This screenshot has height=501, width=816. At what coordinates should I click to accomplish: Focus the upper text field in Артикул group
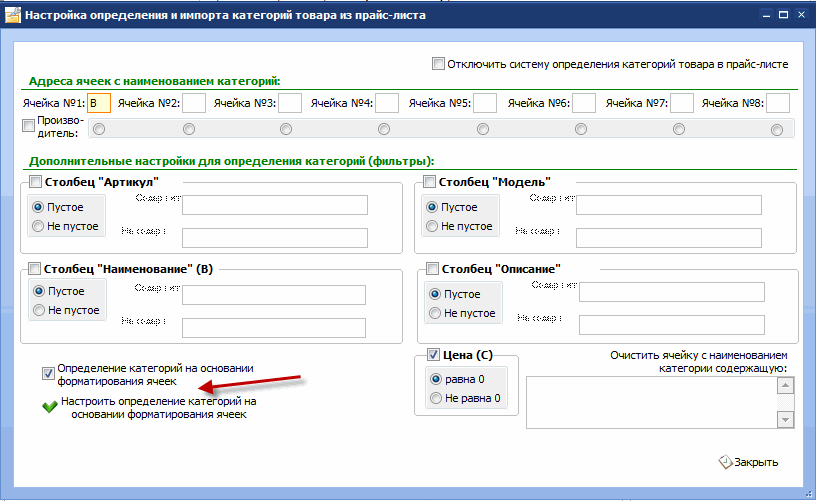click(x=275, y=205)
